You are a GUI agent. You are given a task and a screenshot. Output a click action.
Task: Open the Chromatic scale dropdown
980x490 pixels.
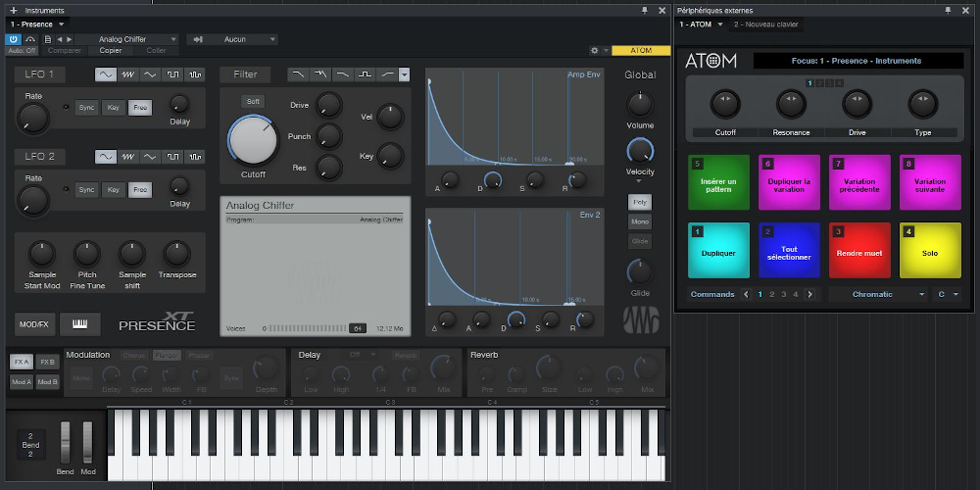(879, 294)
